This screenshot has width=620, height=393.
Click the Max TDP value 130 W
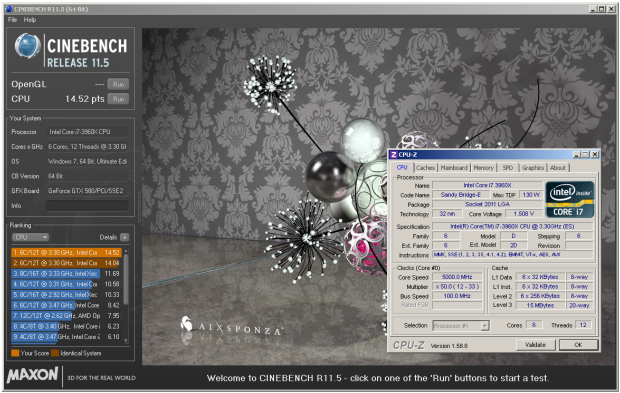click(x=531, y=195)
